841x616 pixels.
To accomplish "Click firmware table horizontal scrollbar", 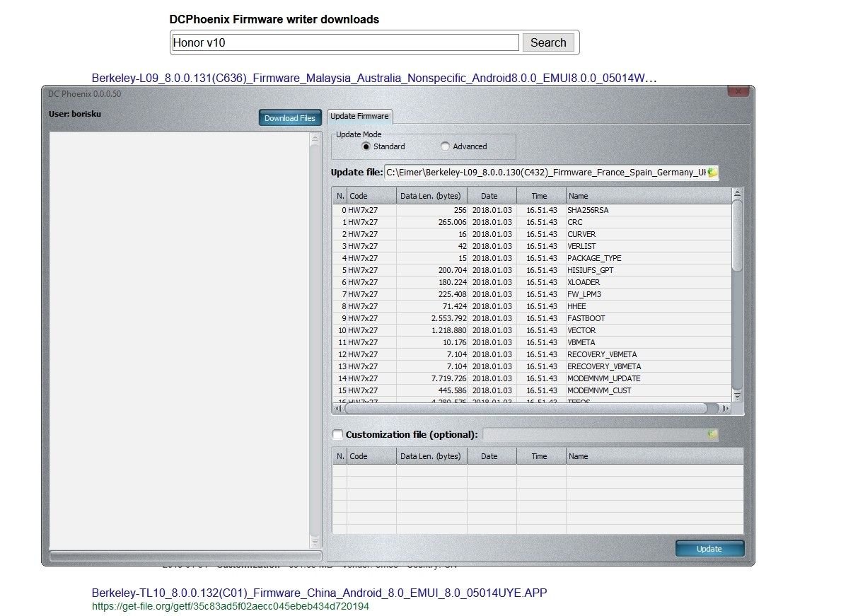I will tap(526, 408).
